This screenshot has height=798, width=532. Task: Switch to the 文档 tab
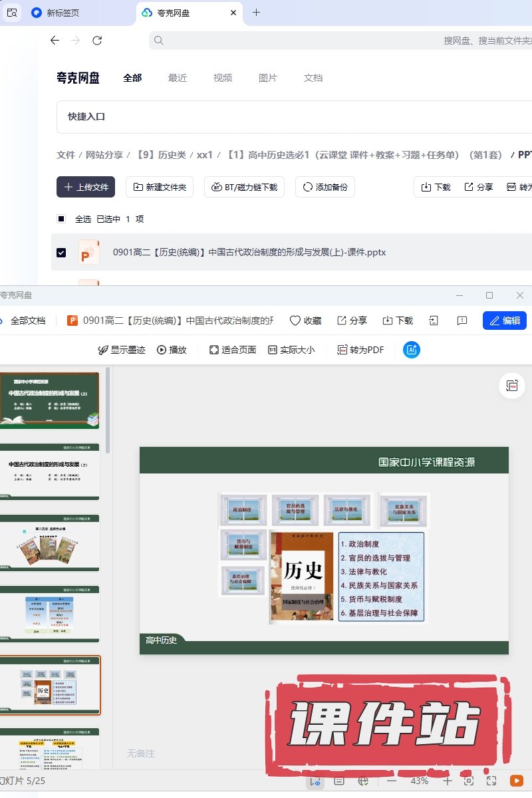pyautogui.click(x=313, y=78)
